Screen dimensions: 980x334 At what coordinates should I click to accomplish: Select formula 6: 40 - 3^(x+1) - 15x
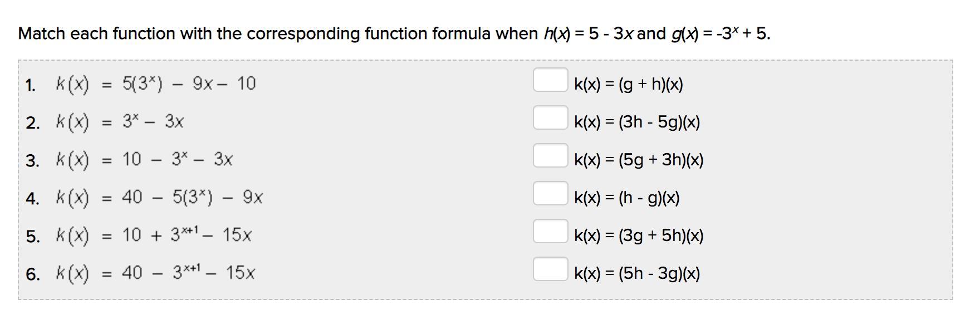click(155, 273)
